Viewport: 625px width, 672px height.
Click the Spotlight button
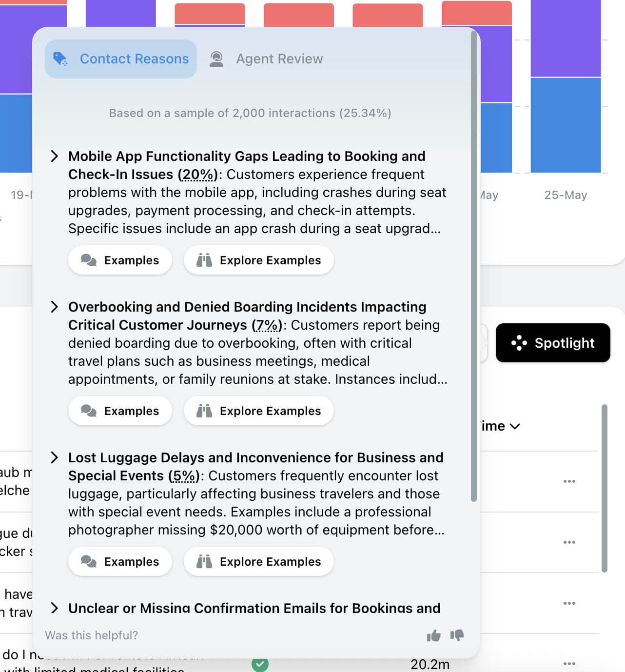553,343
